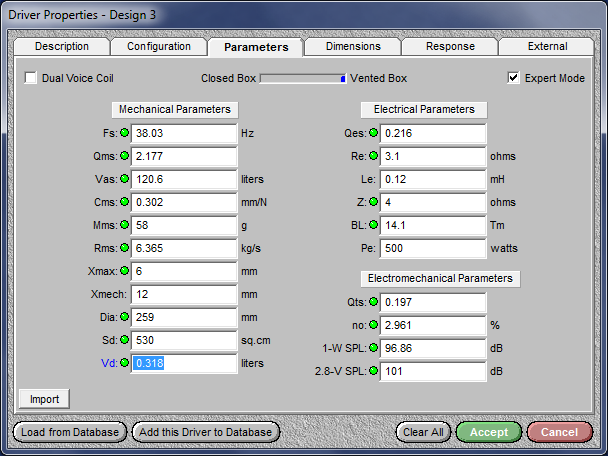Click the green indicator next to Vas
Viewport: 608px width, 456px height.
[124, 179]
